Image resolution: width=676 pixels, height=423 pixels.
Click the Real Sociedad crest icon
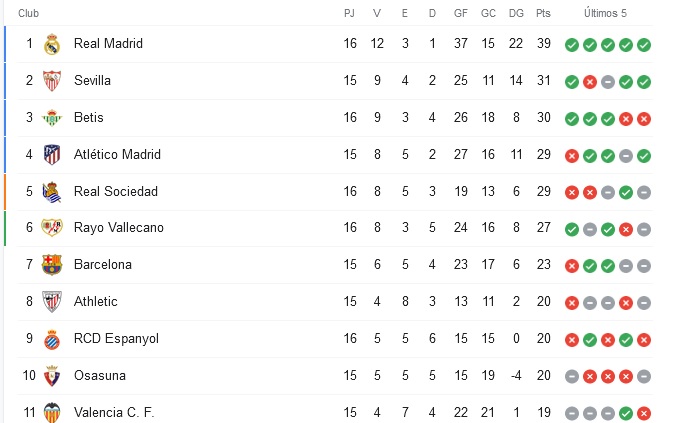(52, 191)
